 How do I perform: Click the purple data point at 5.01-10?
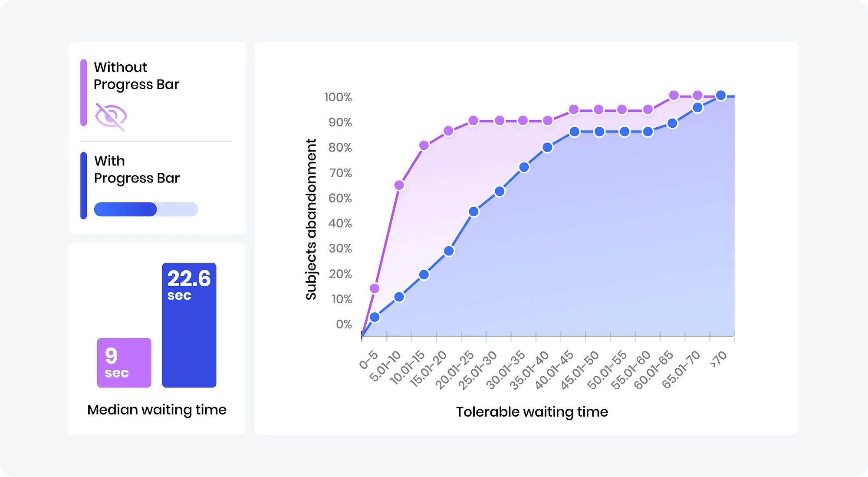[399, 185]
